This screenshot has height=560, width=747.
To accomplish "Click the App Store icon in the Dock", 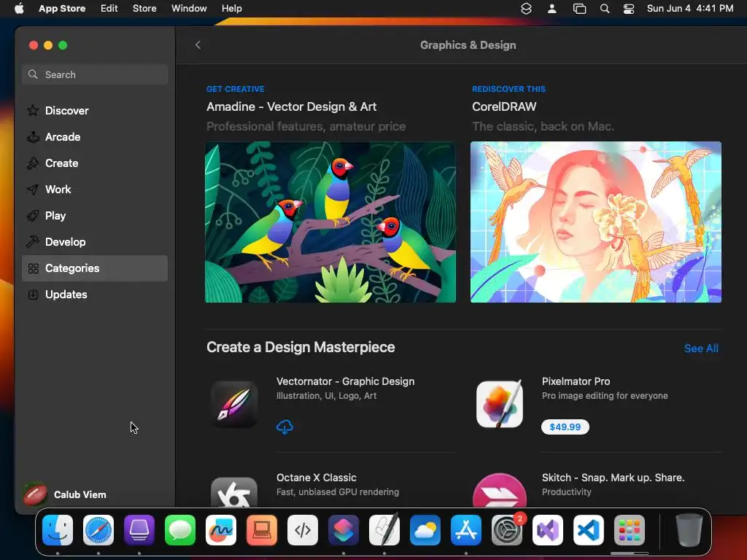I will click(466, 530).
